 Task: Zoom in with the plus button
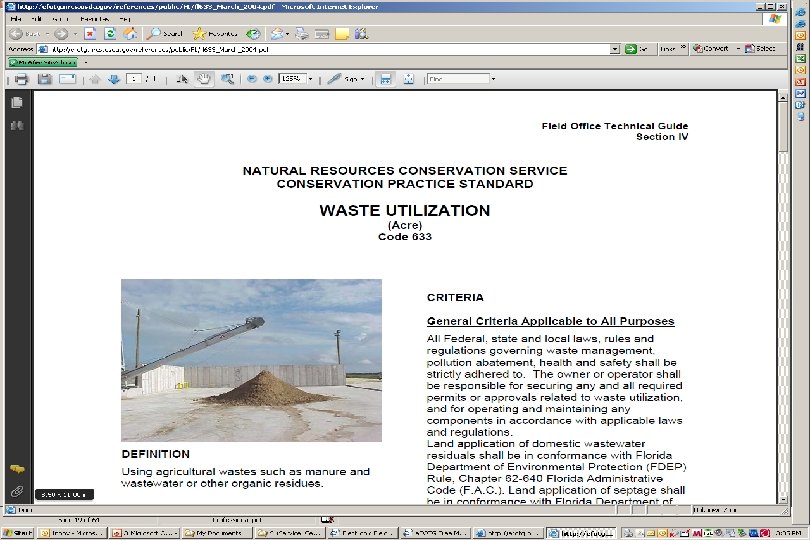(x=268, y=79)
